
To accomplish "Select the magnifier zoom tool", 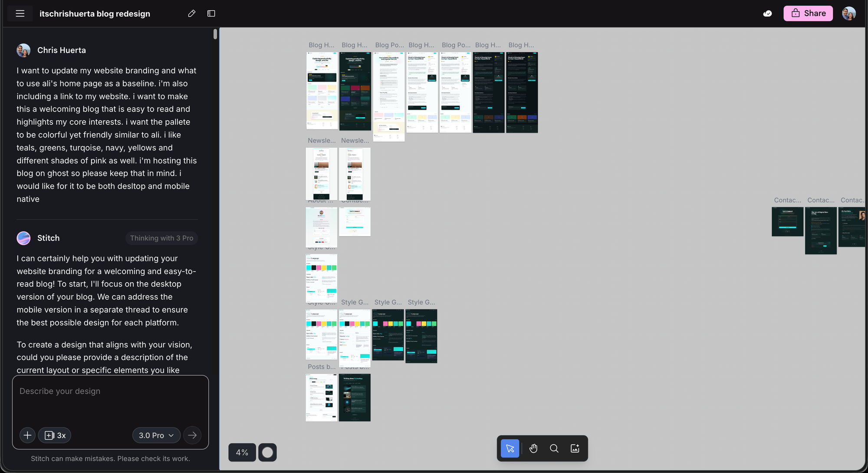I will (554, 448).
